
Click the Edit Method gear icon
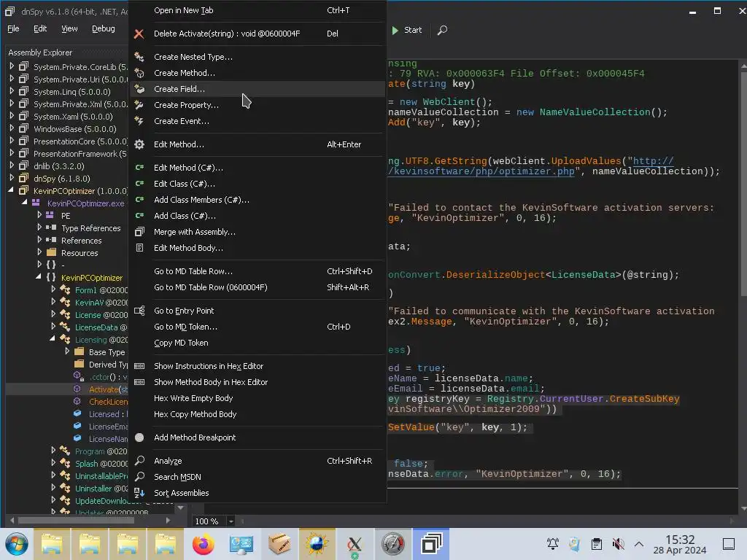click(139, 144)
